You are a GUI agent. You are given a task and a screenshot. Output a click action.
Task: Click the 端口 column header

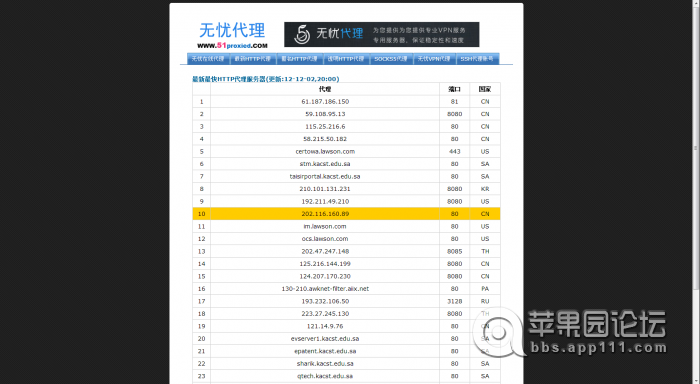pos(454,89)
